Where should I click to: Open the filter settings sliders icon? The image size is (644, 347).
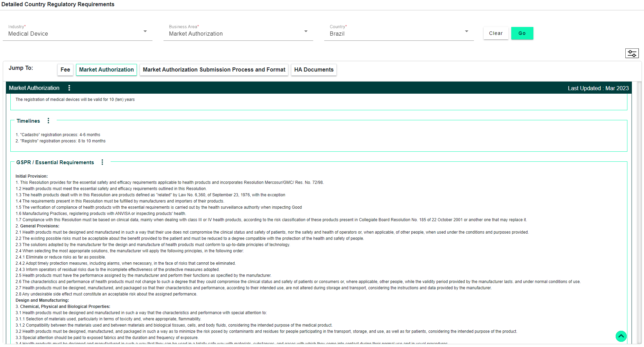tap(632, 53)
